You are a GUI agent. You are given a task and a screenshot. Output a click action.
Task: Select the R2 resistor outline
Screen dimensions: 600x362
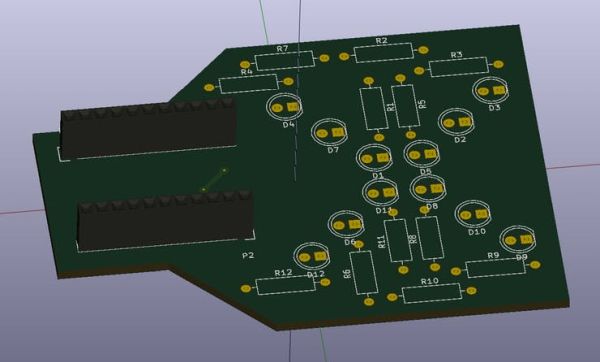click(384, 53)
